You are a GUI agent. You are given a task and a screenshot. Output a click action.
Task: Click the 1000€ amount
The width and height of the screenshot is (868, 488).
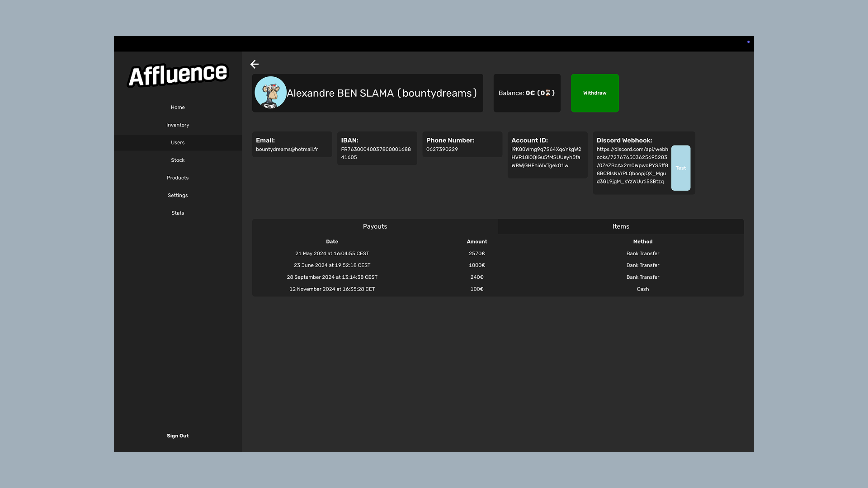click(477, 265)
